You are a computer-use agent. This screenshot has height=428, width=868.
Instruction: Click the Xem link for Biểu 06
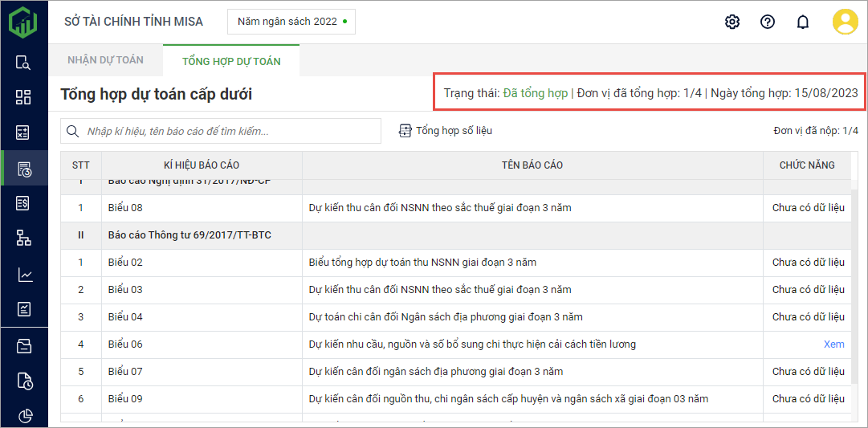point(833,344)
